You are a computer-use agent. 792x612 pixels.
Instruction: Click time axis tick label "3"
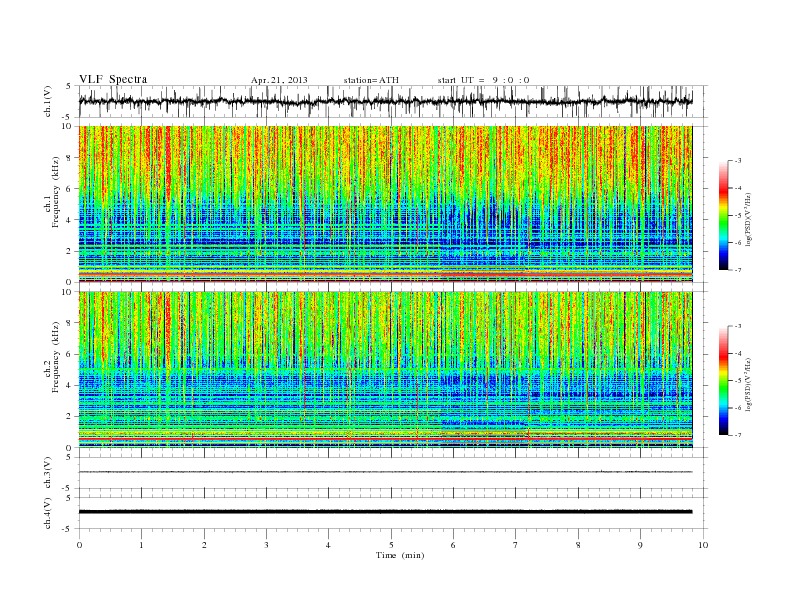pyautogui.click(x=266, y=545)
